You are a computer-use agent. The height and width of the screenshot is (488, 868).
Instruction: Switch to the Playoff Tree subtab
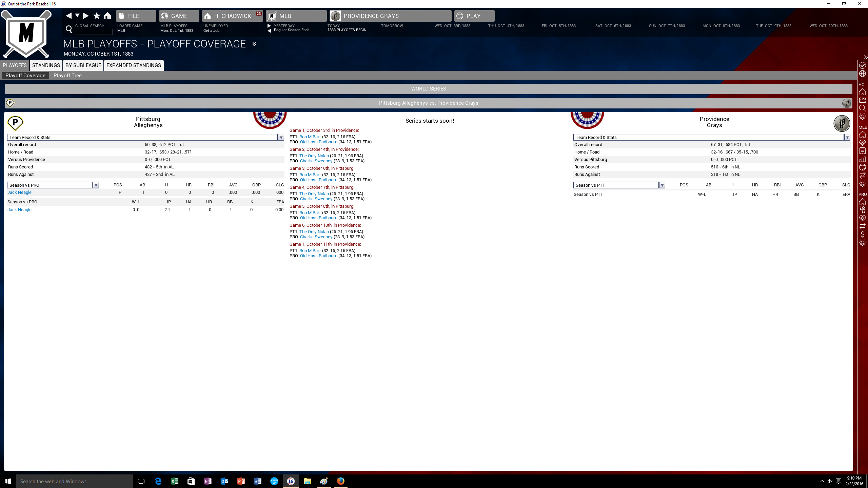[x=67, y=76]
